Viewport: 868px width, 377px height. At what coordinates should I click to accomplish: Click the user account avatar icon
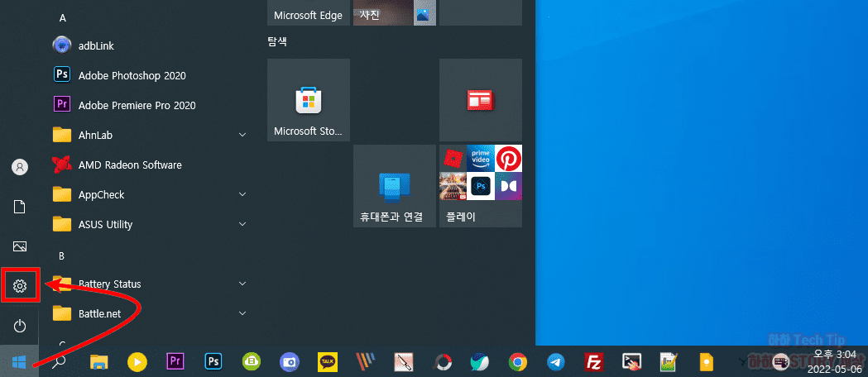(x=20, y=167)
